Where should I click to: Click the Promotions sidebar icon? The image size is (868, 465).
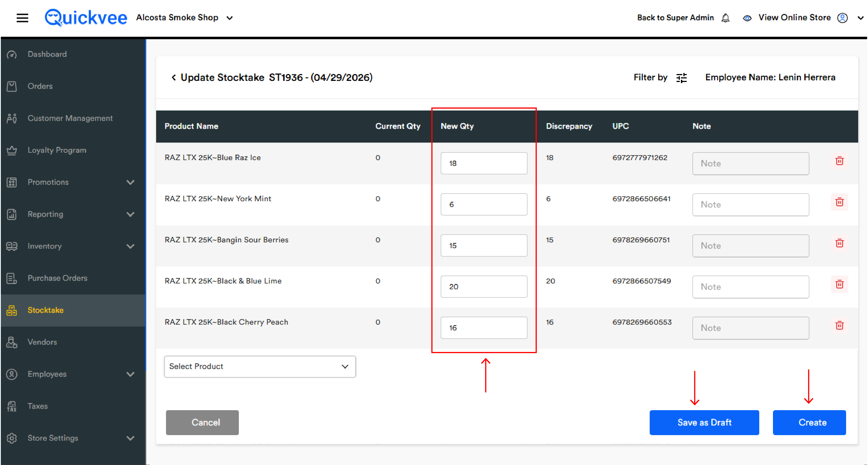(x=12, y=182)
